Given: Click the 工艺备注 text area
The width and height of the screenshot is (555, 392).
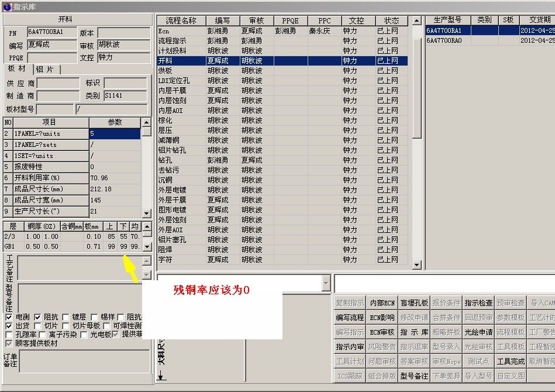Looking at the screenshot, I should click(80, 268).
